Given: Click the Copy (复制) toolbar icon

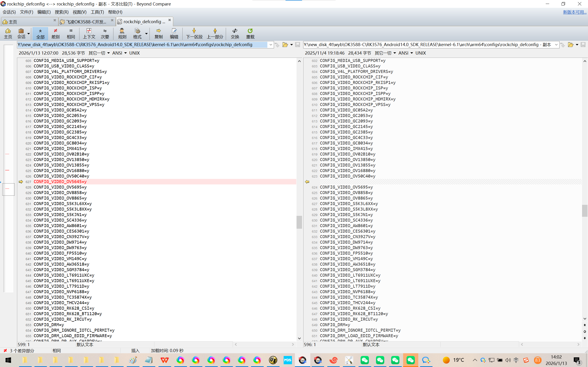Looking at the screenshot, I should click(x=158, y=31).
